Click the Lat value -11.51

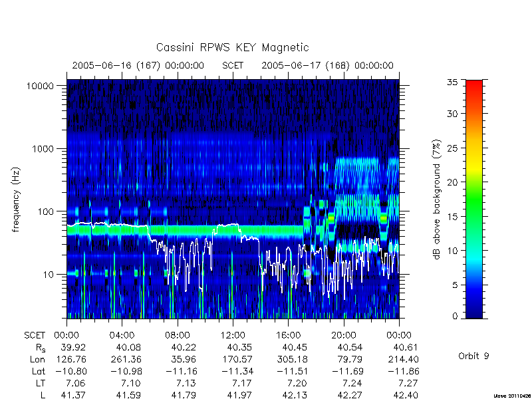[292, 371]
